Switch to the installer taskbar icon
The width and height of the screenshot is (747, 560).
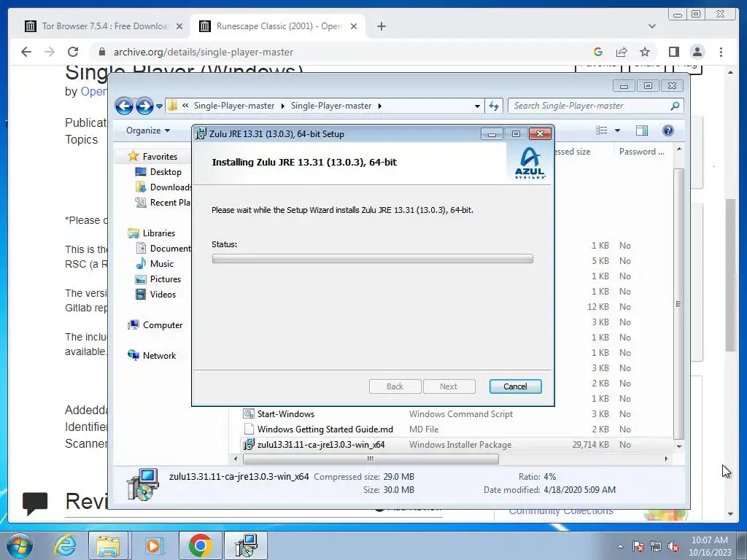(x=246, y=545)
